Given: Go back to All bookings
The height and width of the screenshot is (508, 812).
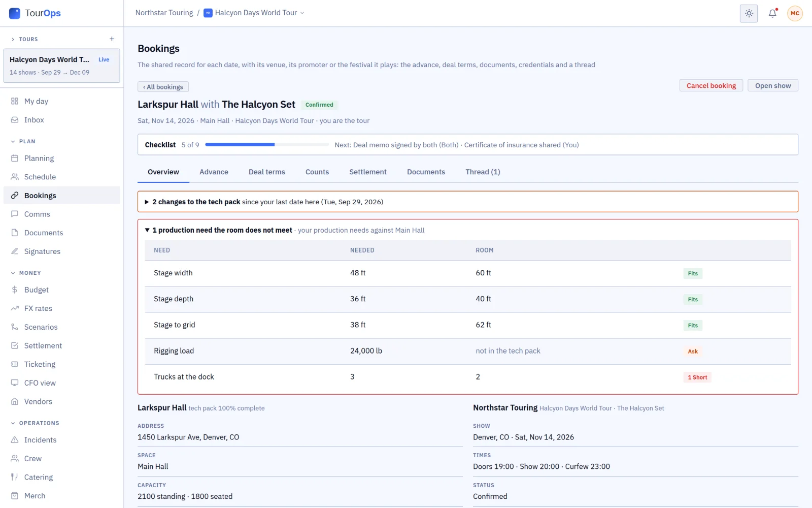Looking at the screenshot, I should (163, 87).
